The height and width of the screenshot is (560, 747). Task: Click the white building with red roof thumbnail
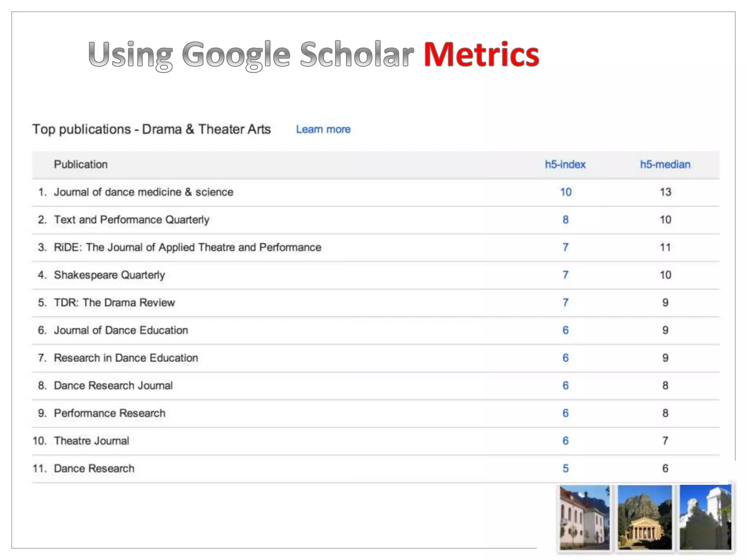click(584, 517)
